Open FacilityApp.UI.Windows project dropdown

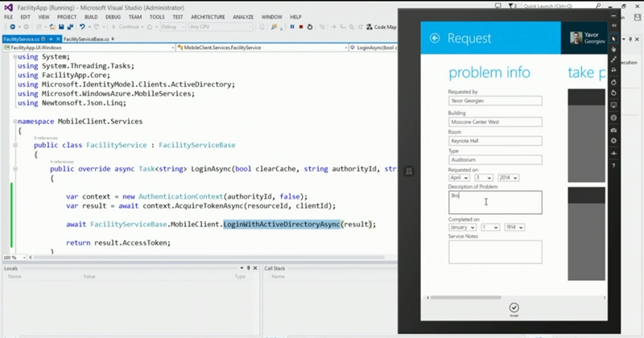point(89,47)
